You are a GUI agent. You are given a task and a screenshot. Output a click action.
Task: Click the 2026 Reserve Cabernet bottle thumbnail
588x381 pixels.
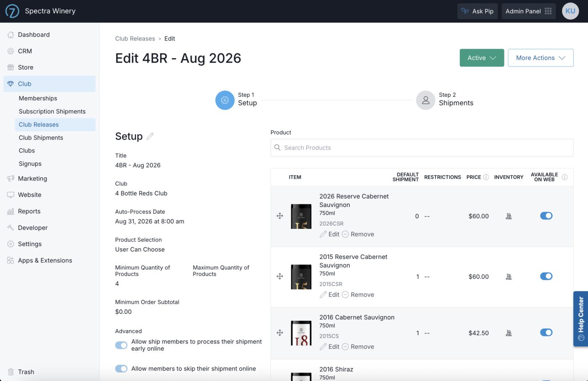301,216
